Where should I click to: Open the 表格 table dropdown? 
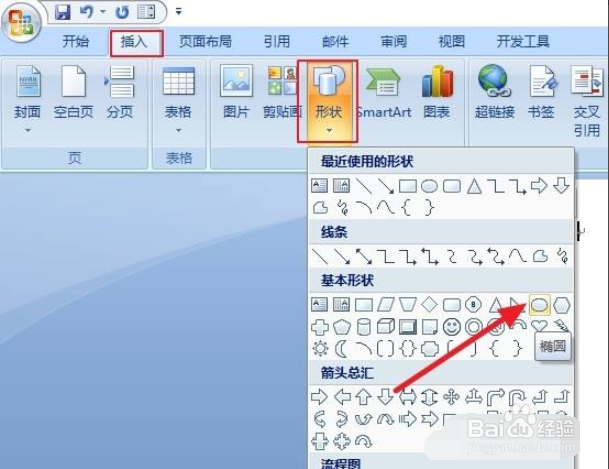click(x=178, y=100)
